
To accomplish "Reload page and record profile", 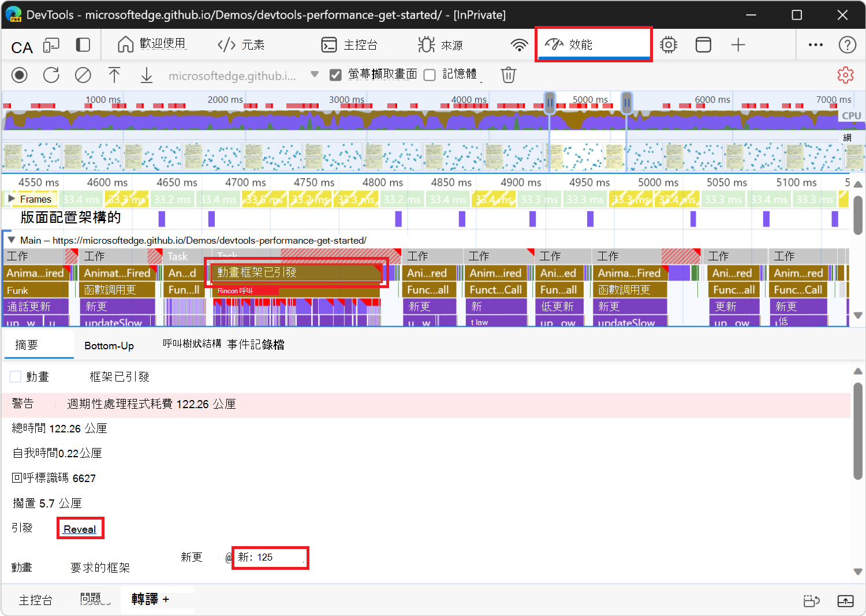I will point(51,75).
